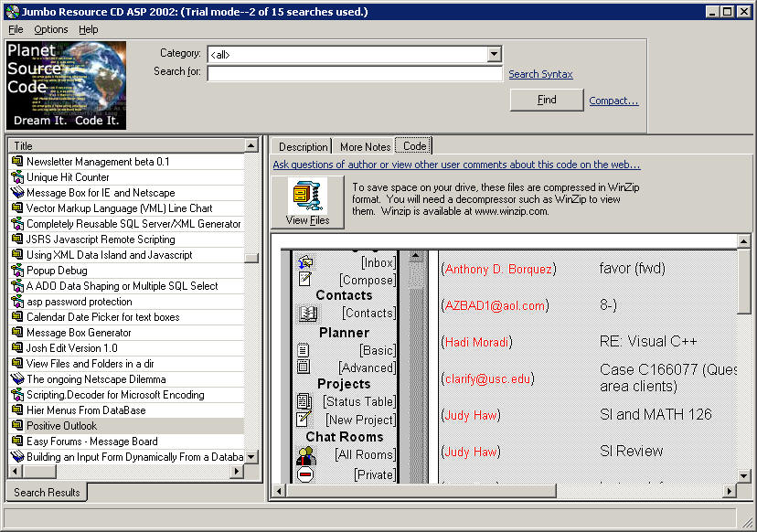Open the Options menu
The image size is (757, 532).
(x=50, y=29)
